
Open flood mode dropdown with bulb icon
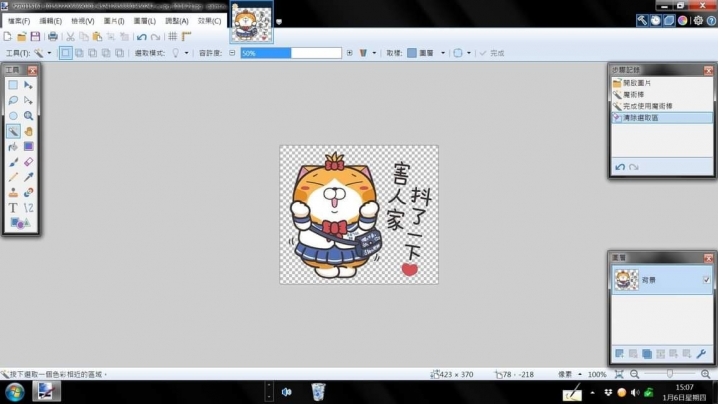tap(180, 53)
